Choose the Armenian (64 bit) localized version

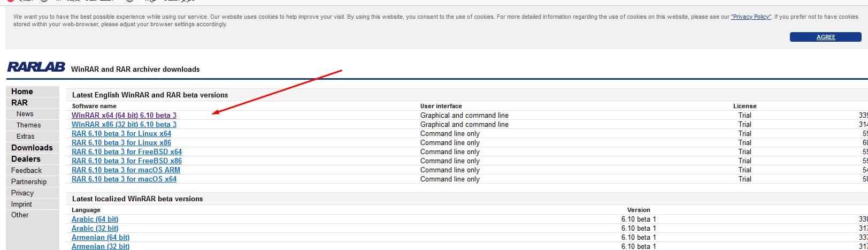point(101,238)
